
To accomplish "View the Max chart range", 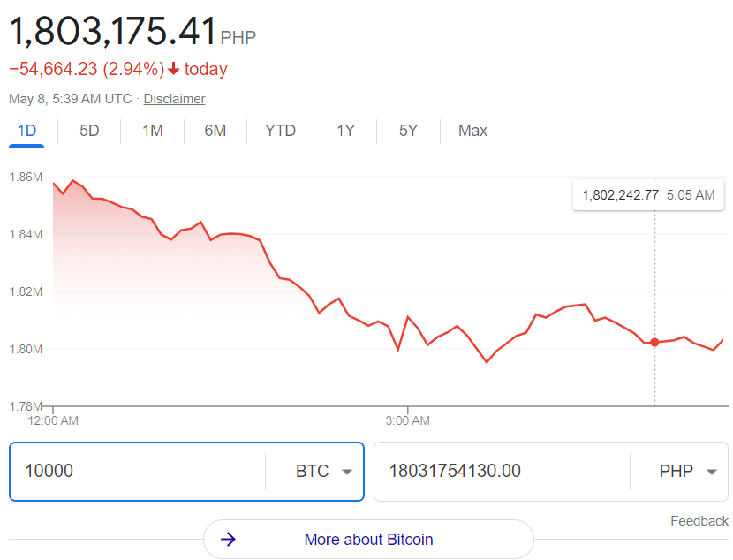I will tap(472, 131).
